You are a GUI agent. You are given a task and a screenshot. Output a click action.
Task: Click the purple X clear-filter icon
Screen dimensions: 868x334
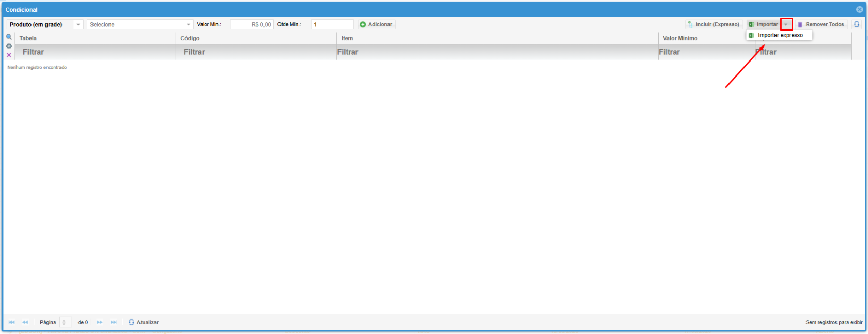pyautogui.click(x=9, y=55)
